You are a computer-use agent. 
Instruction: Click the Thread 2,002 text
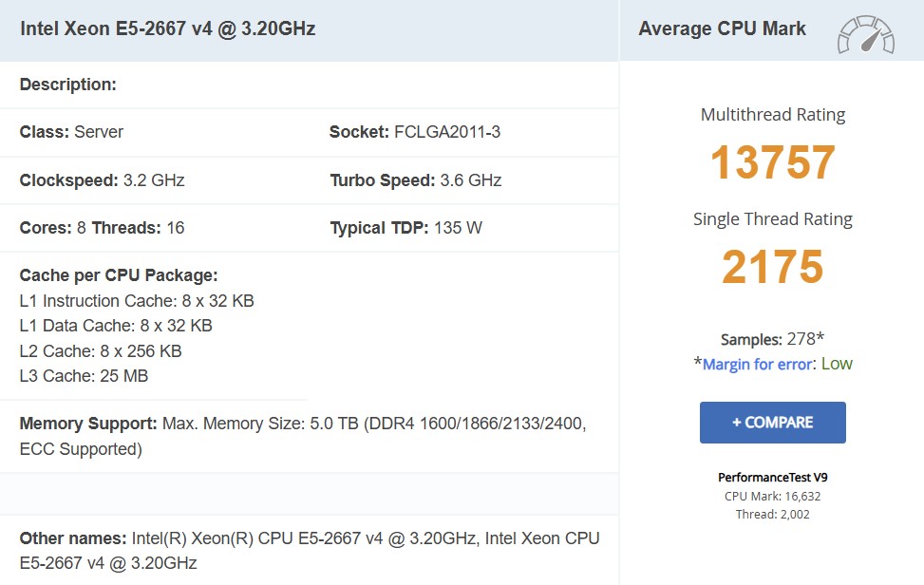coord(773,515)
